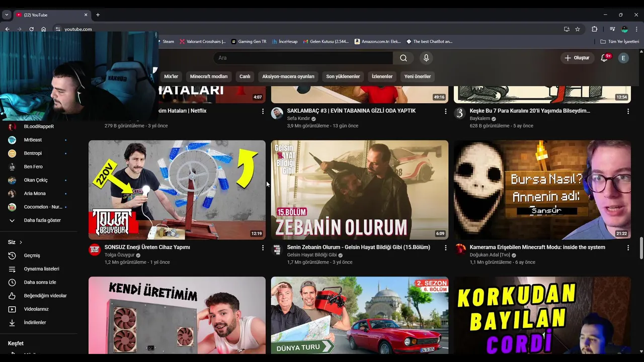Bookmark this page star icon
This screenshot has height=362, width=644.
578,29
